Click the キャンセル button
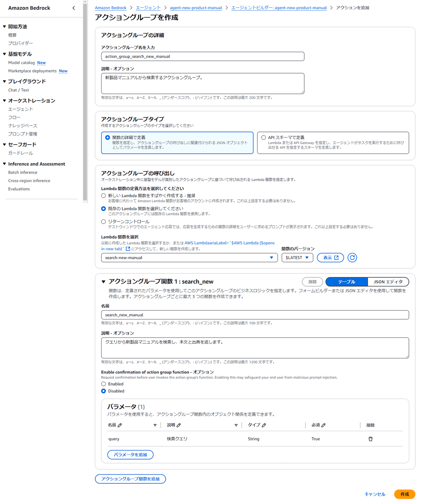 tap(375, 494)
